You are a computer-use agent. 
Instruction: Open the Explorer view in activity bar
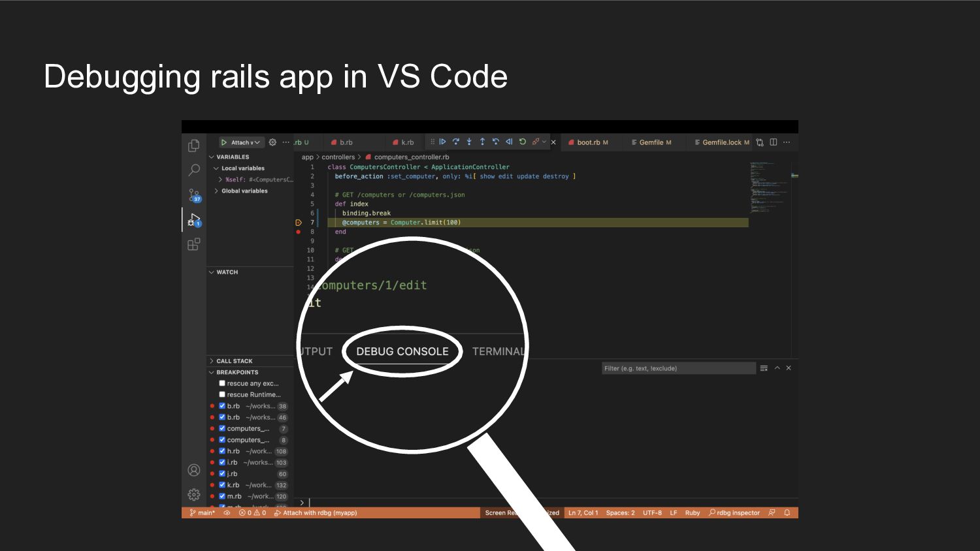coord(194,146)
